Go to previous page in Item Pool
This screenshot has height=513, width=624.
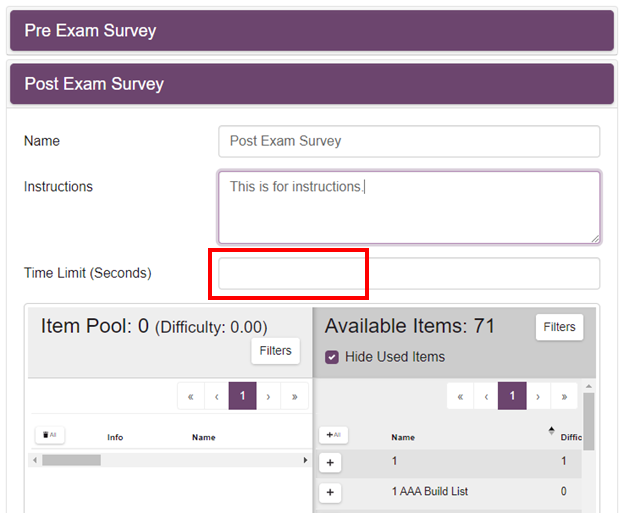pos(216,396)
